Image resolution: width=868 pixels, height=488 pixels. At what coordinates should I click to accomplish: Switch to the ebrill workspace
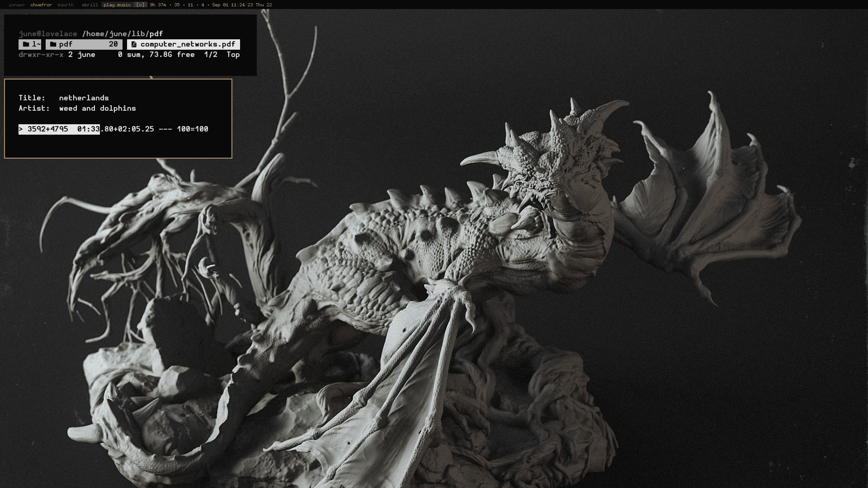tap(90, 5)
